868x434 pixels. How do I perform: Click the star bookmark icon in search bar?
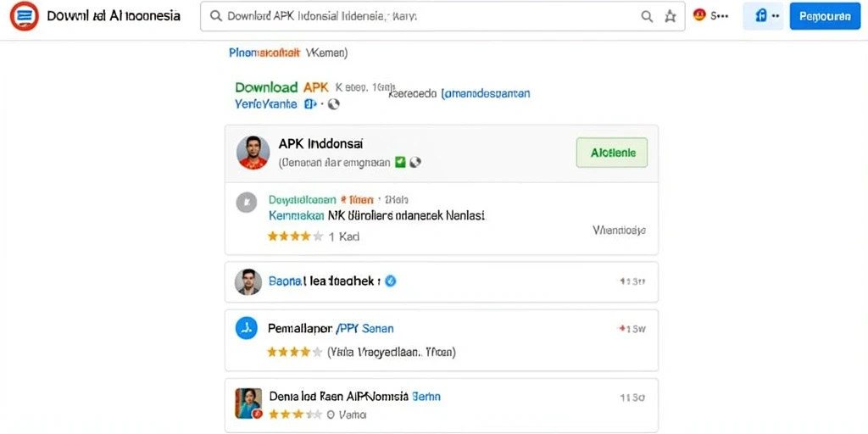670,17
